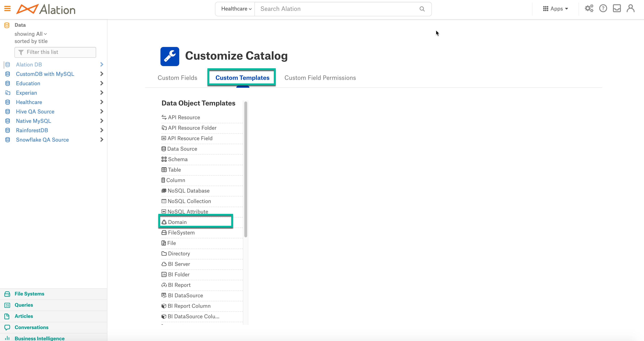This screenshot has height=341, width=644.
Task: Click the Conversations speech bubble icon
Action: pyautogui.click(x=7, y=327)
